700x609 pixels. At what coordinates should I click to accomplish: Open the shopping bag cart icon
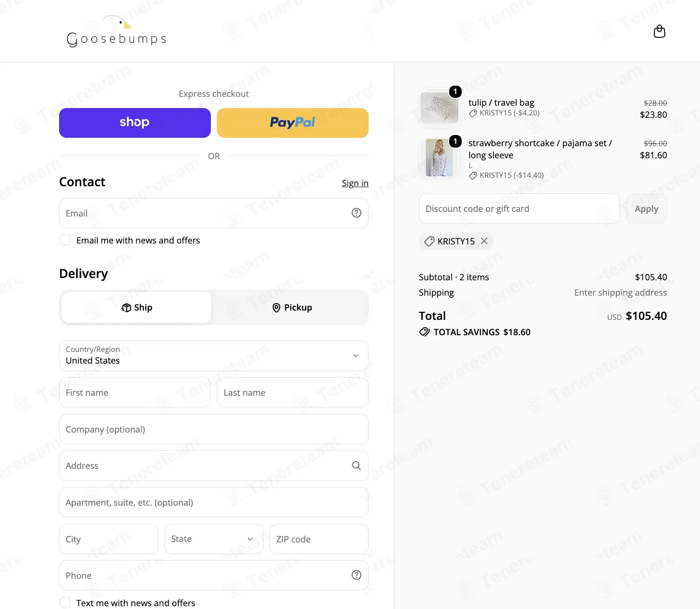pos(659,32)
